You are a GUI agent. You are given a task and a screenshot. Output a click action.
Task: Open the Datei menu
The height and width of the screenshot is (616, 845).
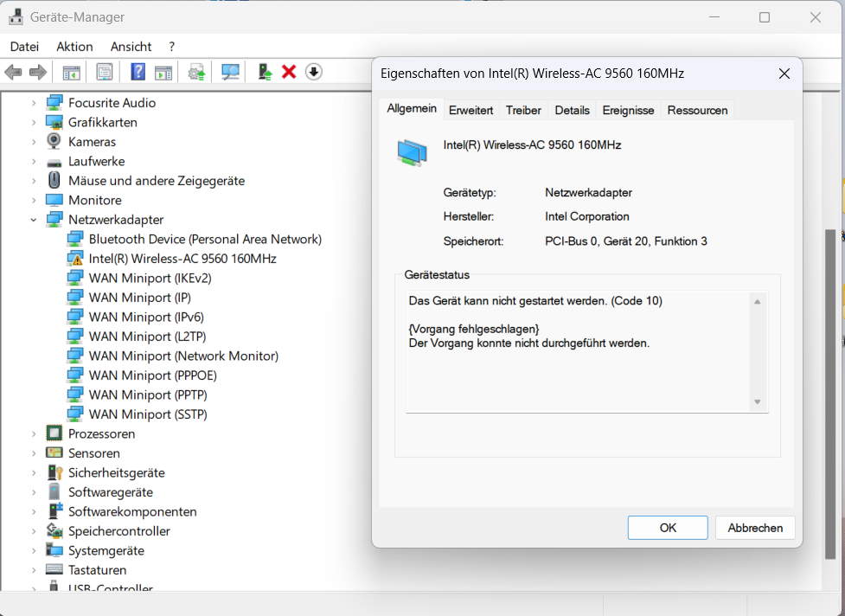coord(25,47)
